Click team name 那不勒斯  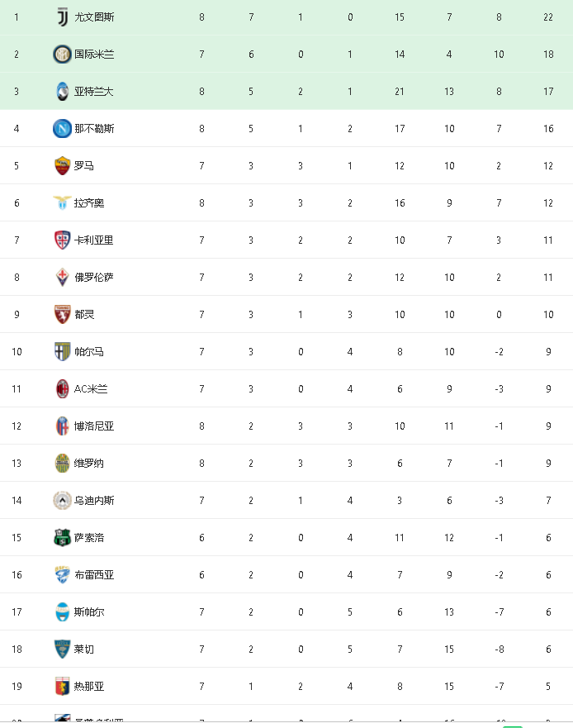tap(94, 129)
